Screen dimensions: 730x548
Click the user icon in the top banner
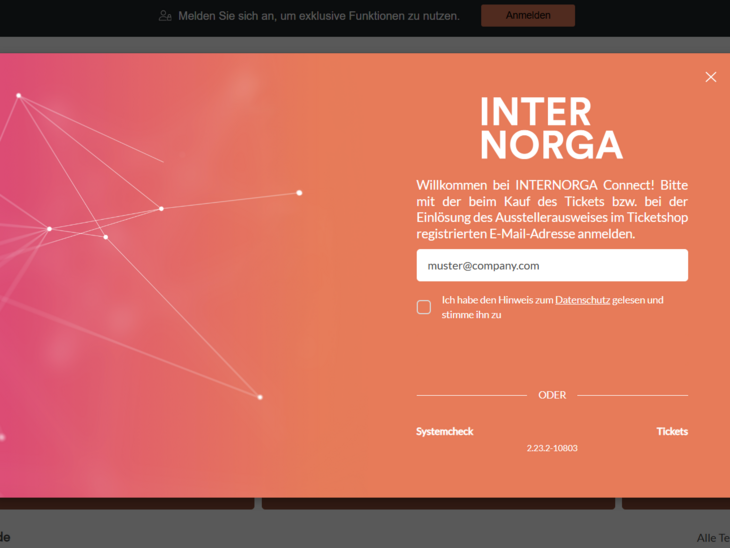click(165, 16)
